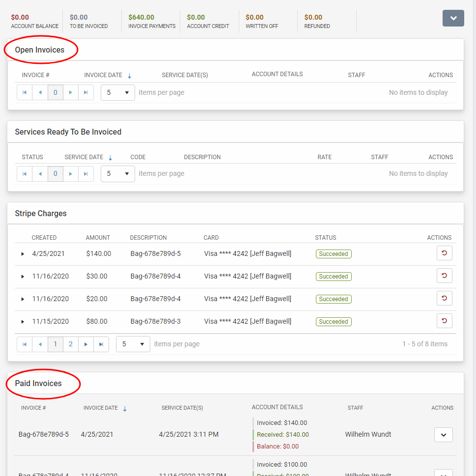This screenshot has width=476, height=476.
Task: Go to next page of Stripe Charges
Action: point(86,344)
